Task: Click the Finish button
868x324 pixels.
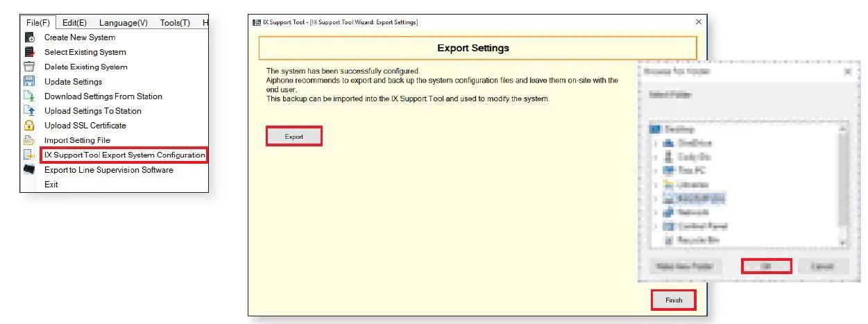Action: tap(674, 300)
